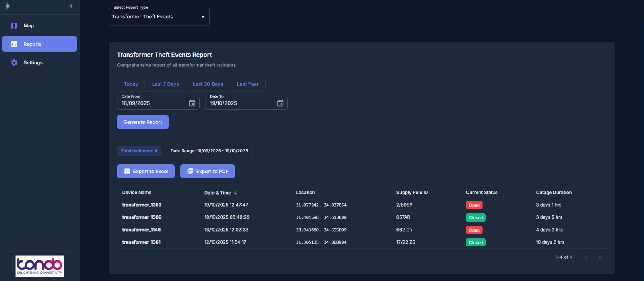The height and width of the screenshot is (281, 644).
Task: Select the Today date range tab
Action: [x=131, y=84]
